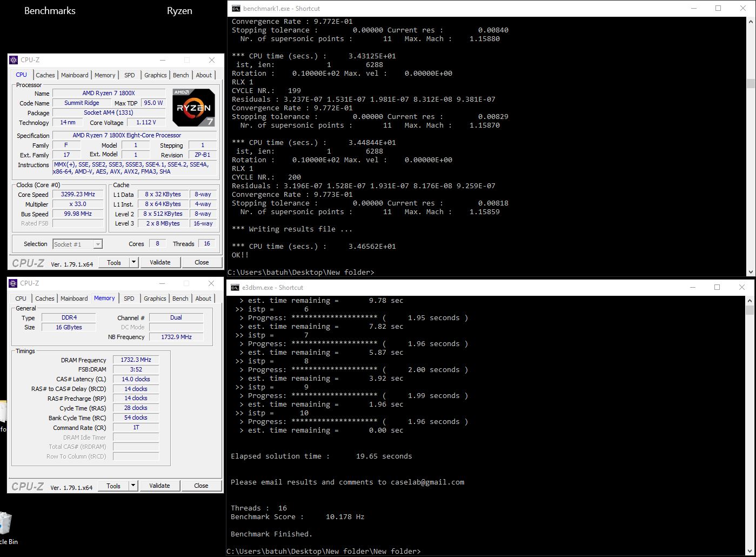Open Memory tab in upper CPU-Z window

point(105,75)
